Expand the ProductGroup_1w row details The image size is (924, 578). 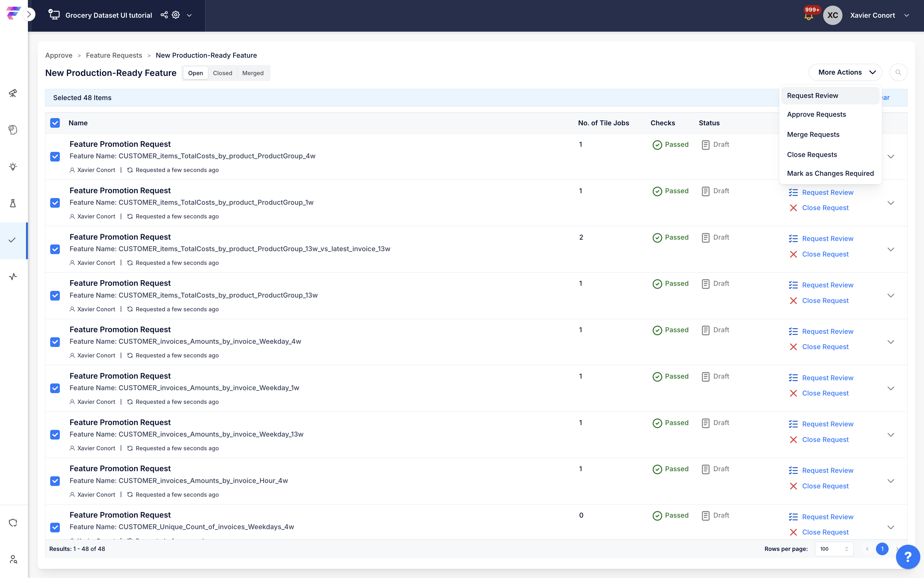point(891,203)
